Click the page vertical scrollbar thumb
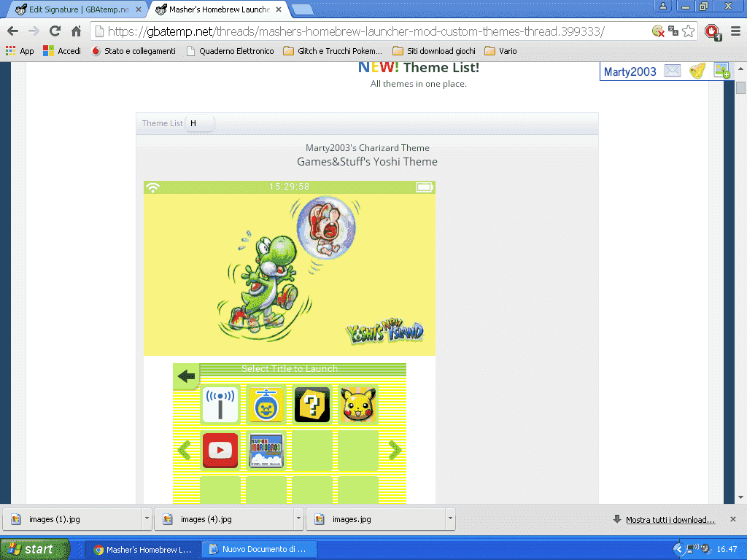747x560 pixels. tap(740, 88)
